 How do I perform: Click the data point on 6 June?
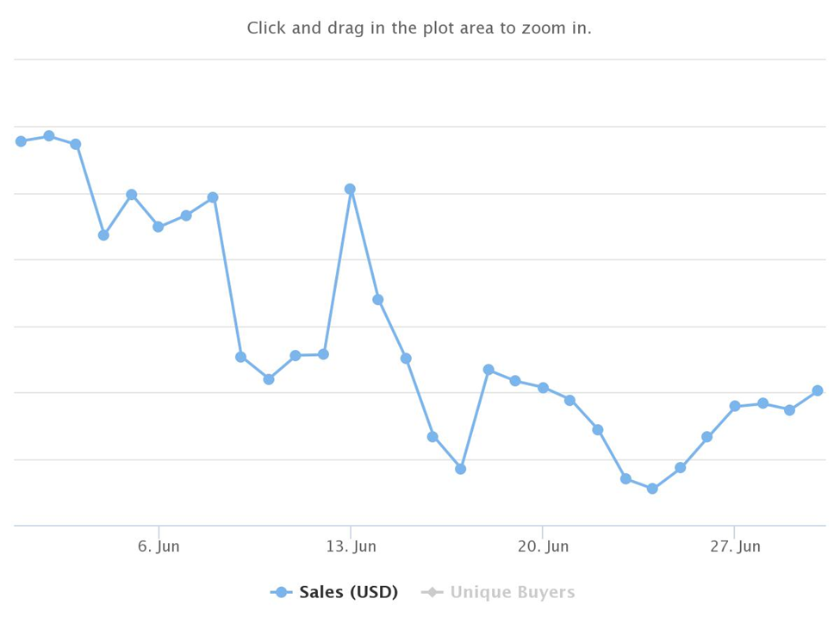158,228
